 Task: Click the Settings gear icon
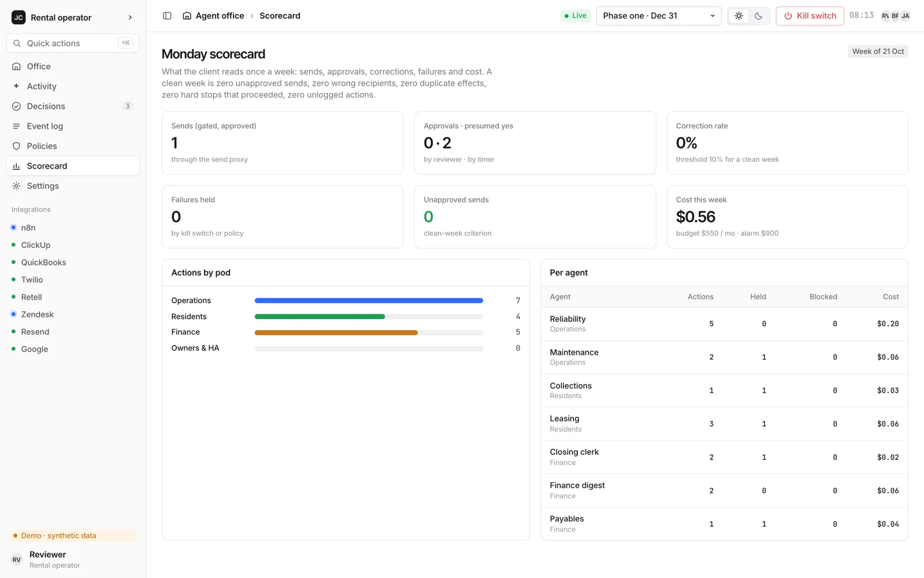(17, 186)
